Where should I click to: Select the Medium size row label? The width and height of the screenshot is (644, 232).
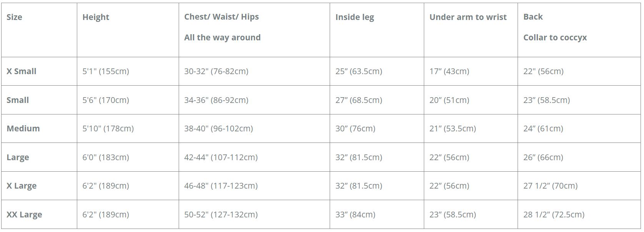click(23, 129)
